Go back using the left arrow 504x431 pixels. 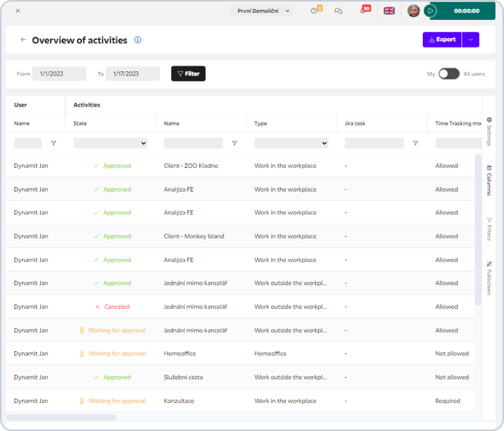coord(23,40)
